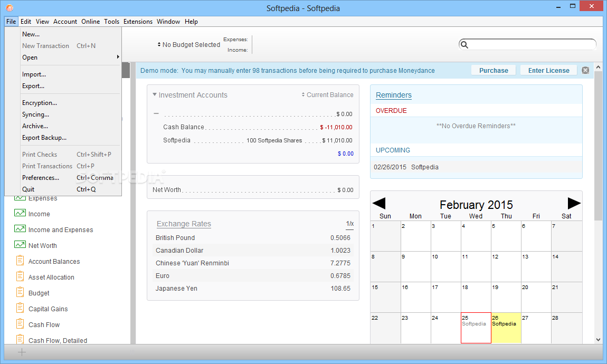Screen dimensions: 607x364
Task: Click the scroll down arrow at right
Action: (x=598, y=340)
